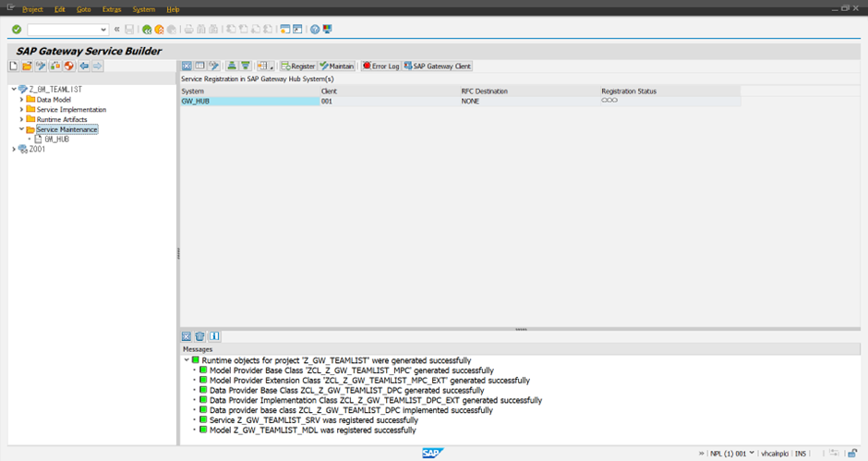Open the command field dropdown
This screenshot has width=868, height=461.
click(x=103, y=30)
